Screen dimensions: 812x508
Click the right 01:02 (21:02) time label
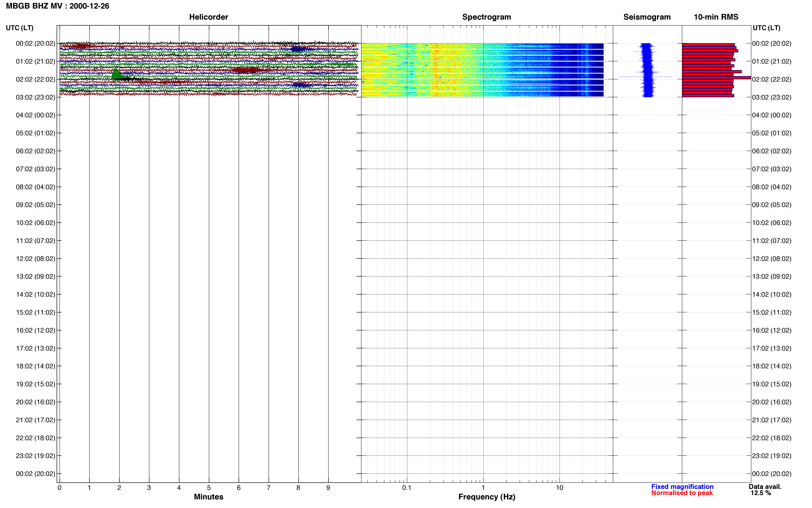pos(772,61)
